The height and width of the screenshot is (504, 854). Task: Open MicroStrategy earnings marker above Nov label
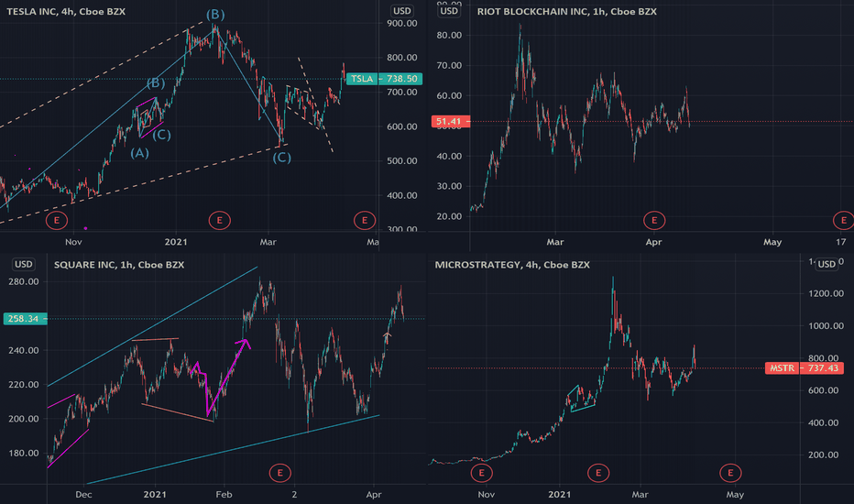point(481,473)
